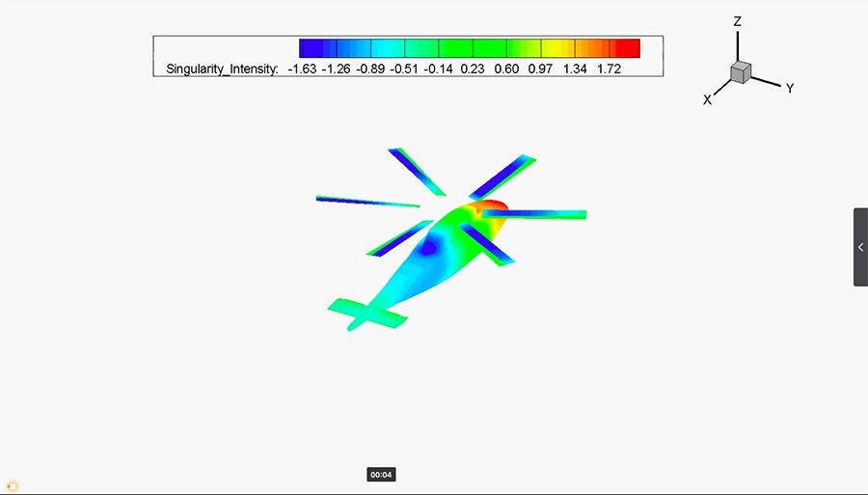Click the Singularity_Intensity legend label
The width and height of the screenshot is (868, 495).
222,69
